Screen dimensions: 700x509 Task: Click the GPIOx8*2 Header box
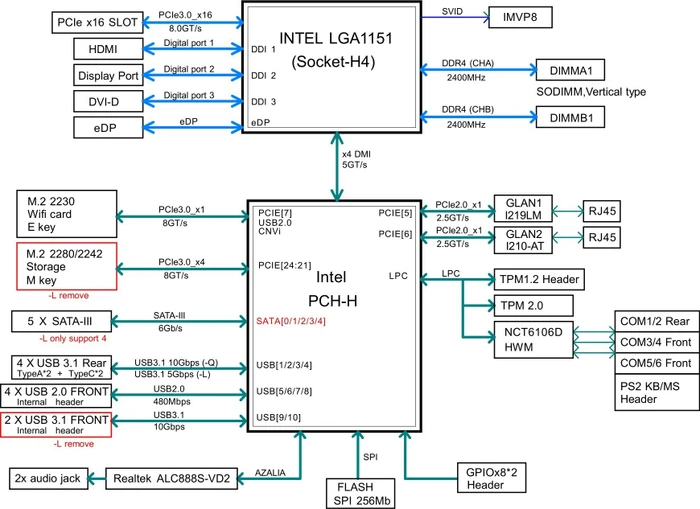(491, 478)
